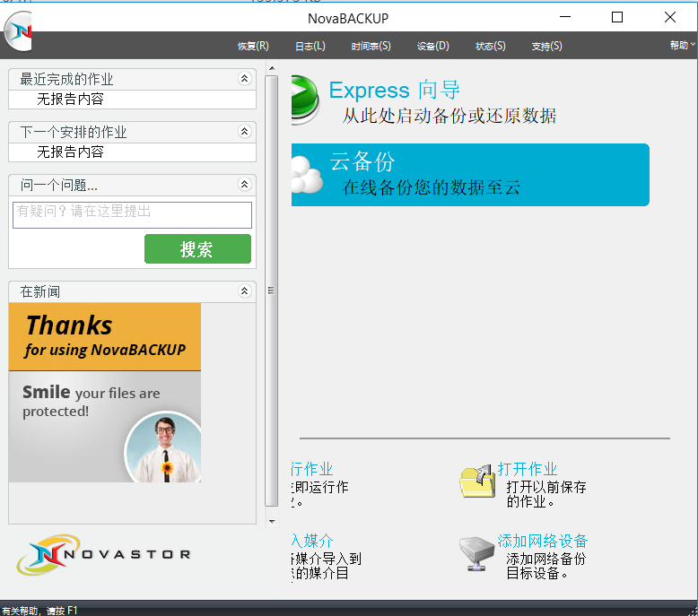This screenshot has width=698, height=616.
Task: Click the Smile your files are protected image
Action: point(105,427)
